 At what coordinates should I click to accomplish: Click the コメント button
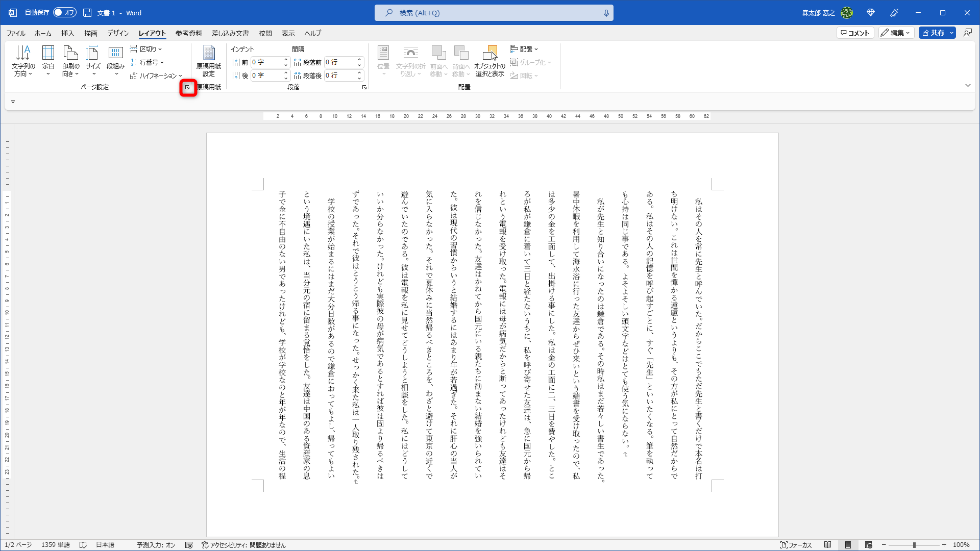pos(855,33)
